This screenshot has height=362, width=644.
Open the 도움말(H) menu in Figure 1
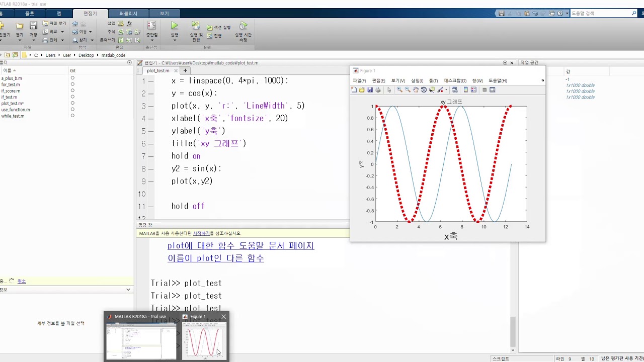(x=498, y=80)
